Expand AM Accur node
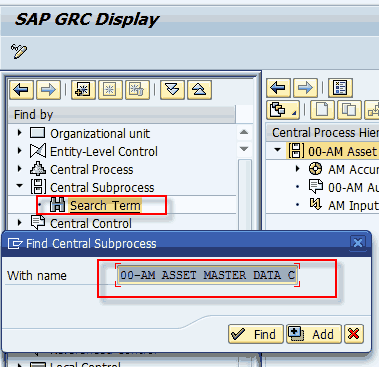 point(298,169)
